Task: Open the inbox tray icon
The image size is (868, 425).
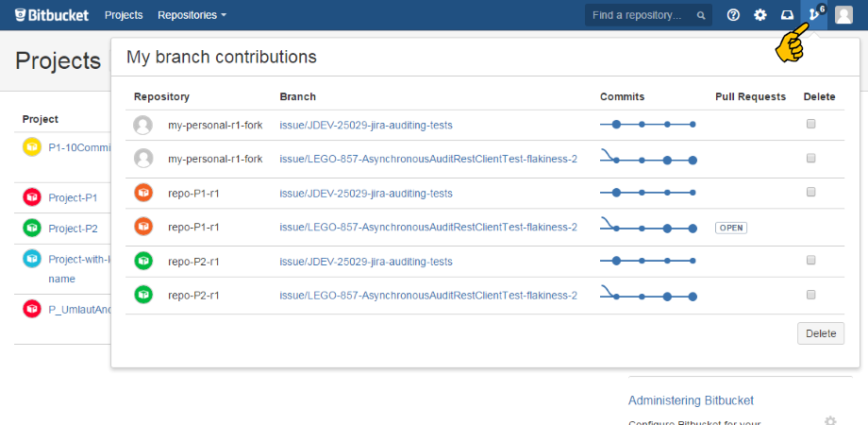Action: [x=787, y=15]
